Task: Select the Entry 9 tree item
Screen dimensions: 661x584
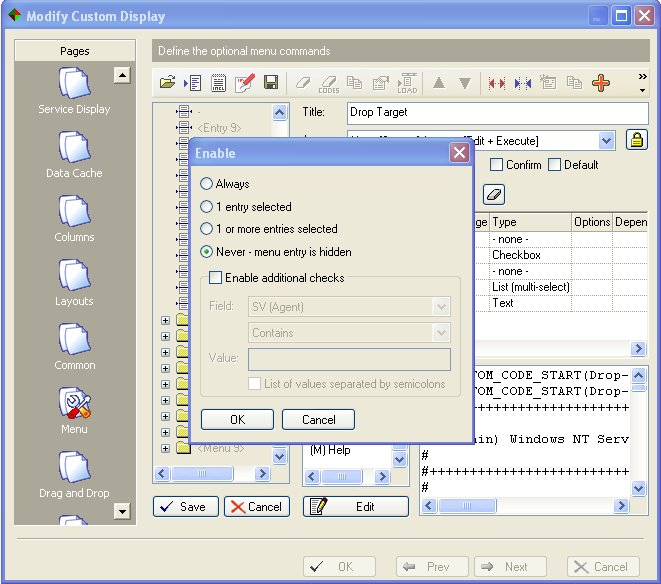Action: tap(220, 127)
